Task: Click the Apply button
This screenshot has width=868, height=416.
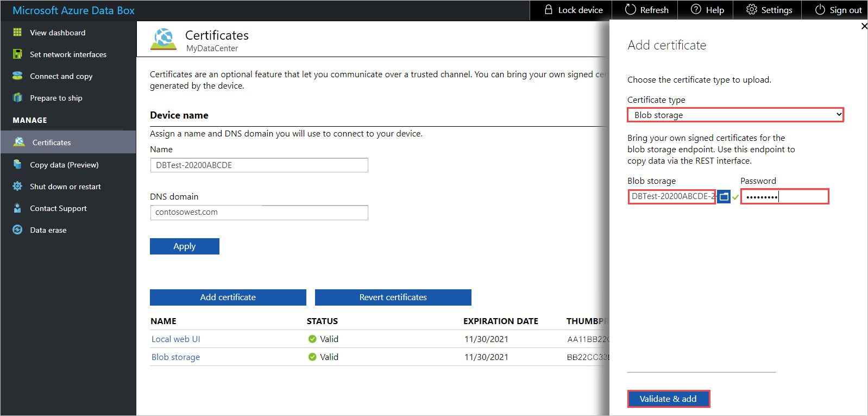Action: pos(185,246)
